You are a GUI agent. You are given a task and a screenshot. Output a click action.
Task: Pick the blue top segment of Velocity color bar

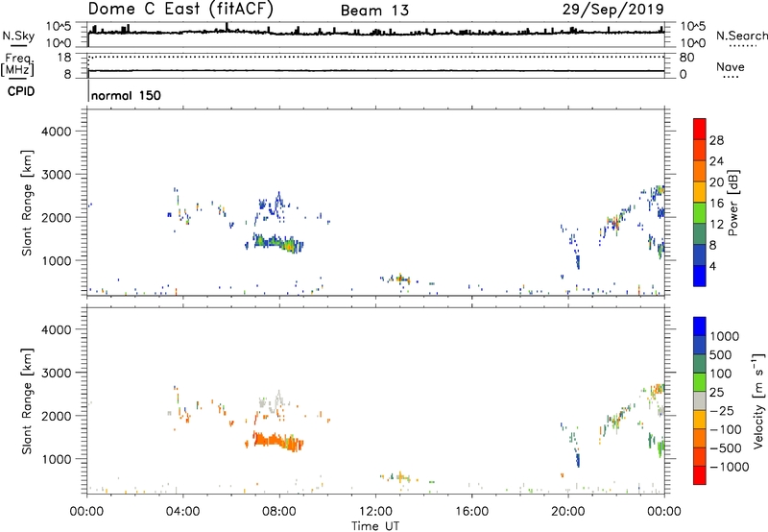700,326
